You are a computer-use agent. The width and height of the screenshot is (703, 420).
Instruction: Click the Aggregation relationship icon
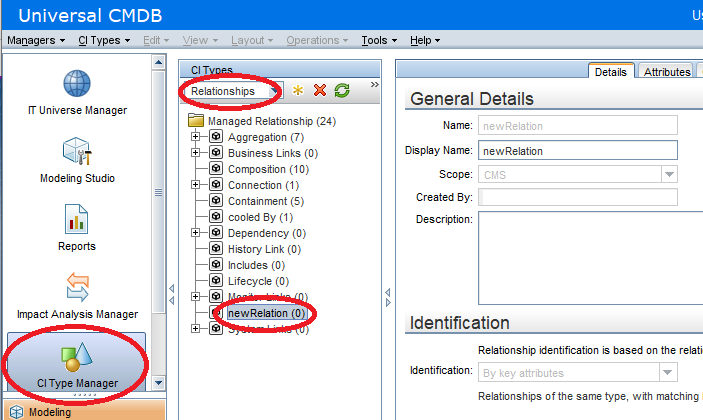[216, 136]
